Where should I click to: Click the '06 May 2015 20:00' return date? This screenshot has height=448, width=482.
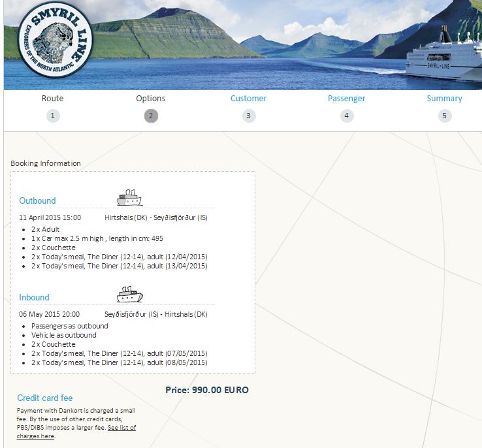[x=49, y=314]
